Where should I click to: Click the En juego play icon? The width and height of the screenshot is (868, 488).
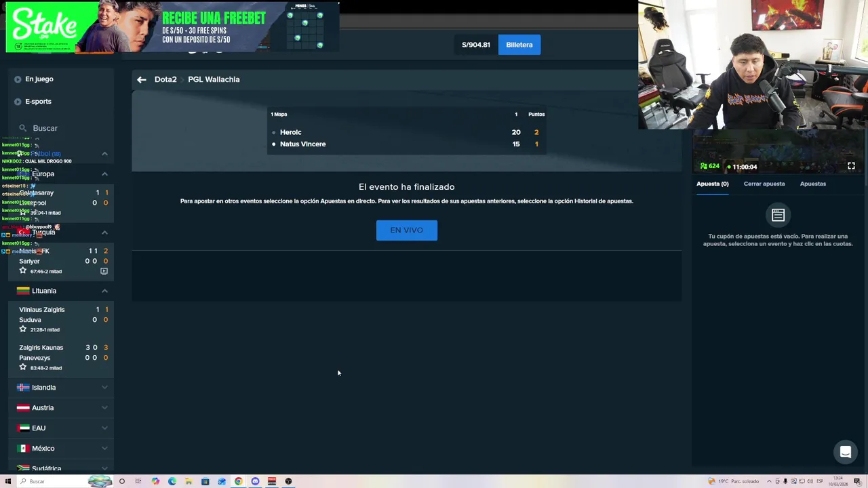pos(18,79)
